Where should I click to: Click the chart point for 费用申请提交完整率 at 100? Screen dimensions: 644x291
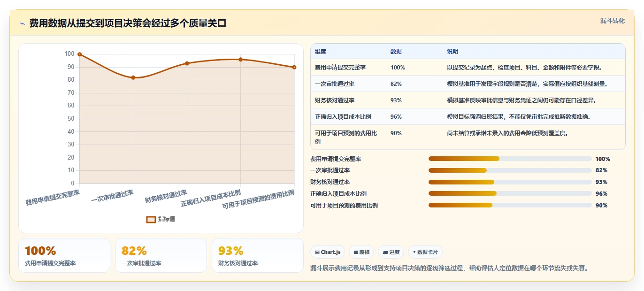click(x=80, y=54)
